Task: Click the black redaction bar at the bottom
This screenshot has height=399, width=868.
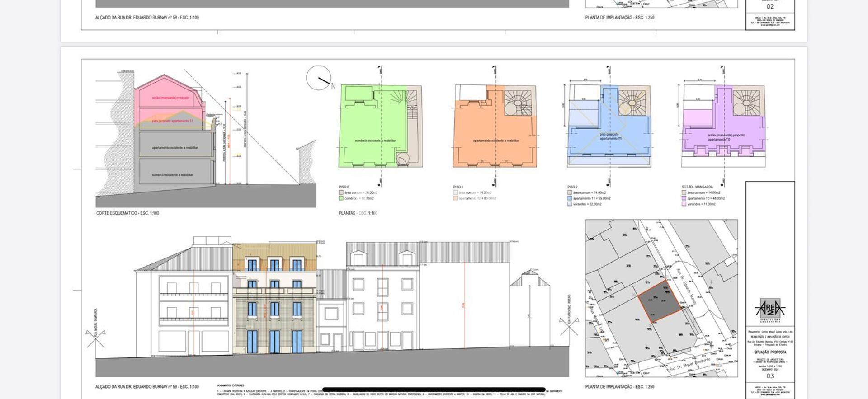Action: tap(434, 390)
